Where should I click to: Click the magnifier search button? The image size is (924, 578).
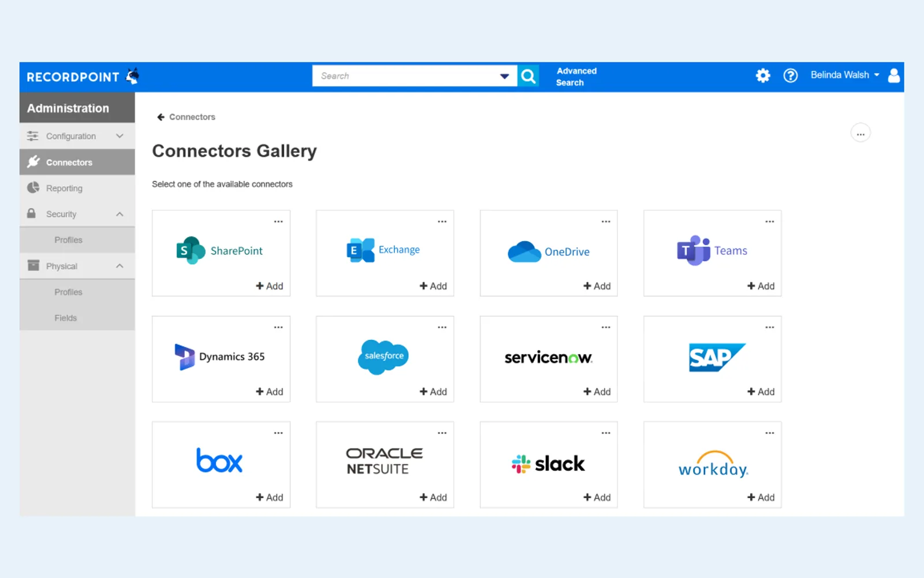click(x=528, y=76)
